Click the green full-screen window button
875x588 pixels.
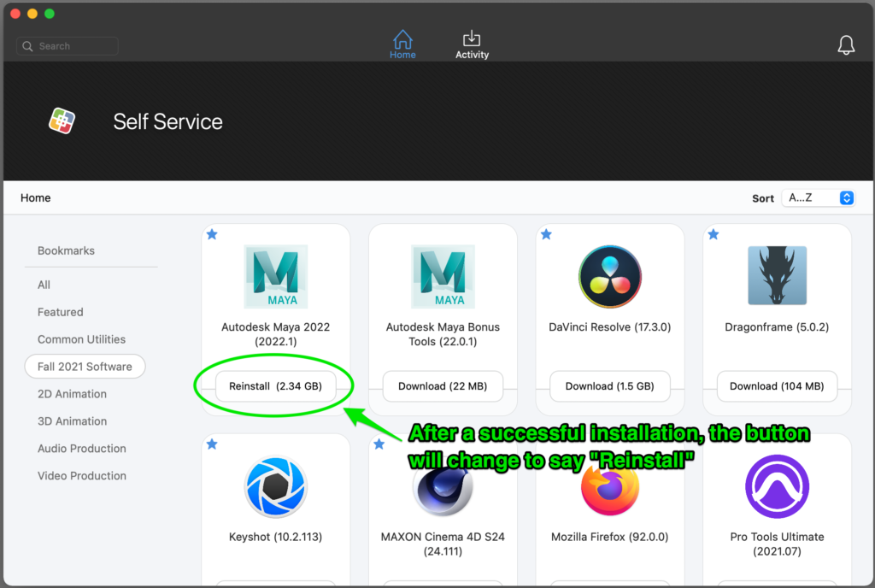(50, 14)
